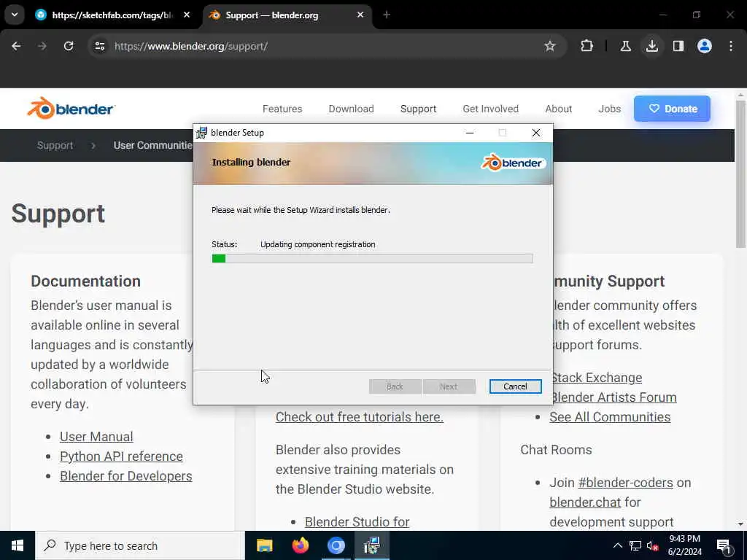Open the Blender Artists Forum link

pos(614,397)
